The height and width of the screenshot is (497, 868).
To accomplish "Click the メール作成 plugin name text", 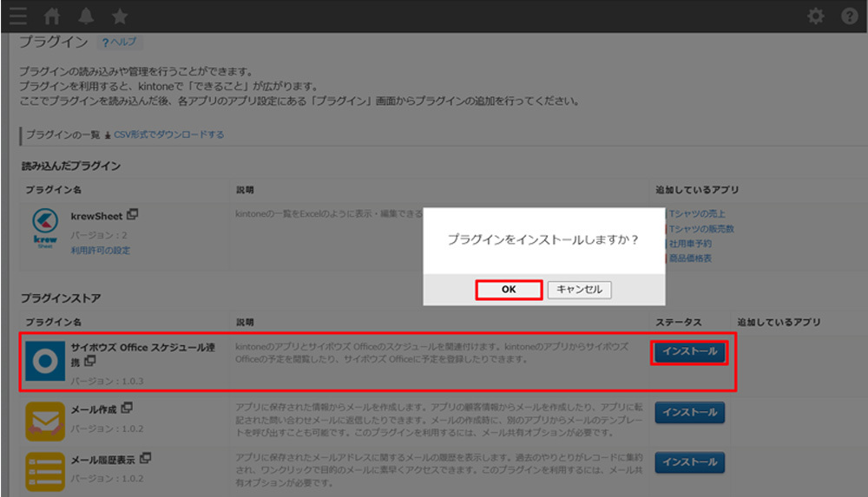I will pos(94,409).
